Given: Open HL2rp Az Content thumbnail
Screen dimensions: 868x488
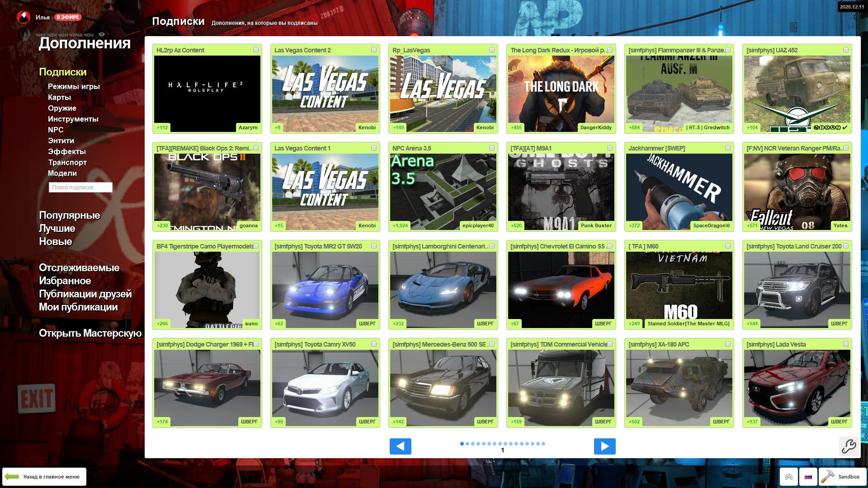Looking at the screenshot, I should [207, 94].
